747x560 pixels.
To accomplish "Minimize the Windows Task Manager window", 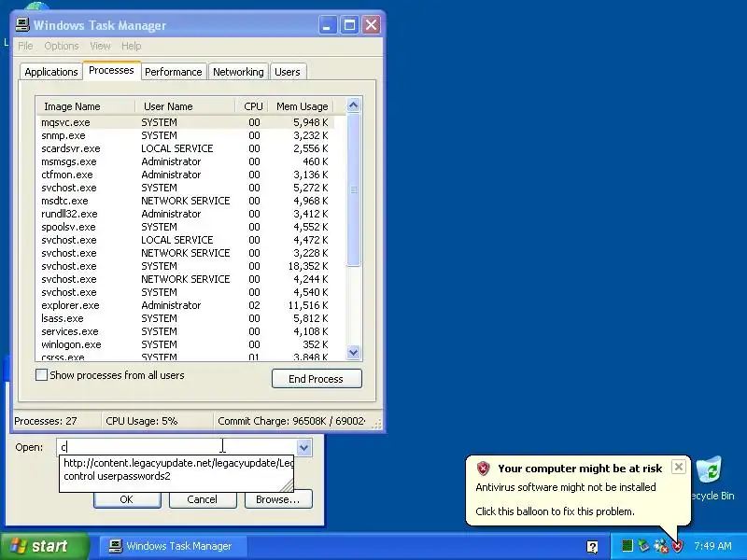I will (328, 25).
